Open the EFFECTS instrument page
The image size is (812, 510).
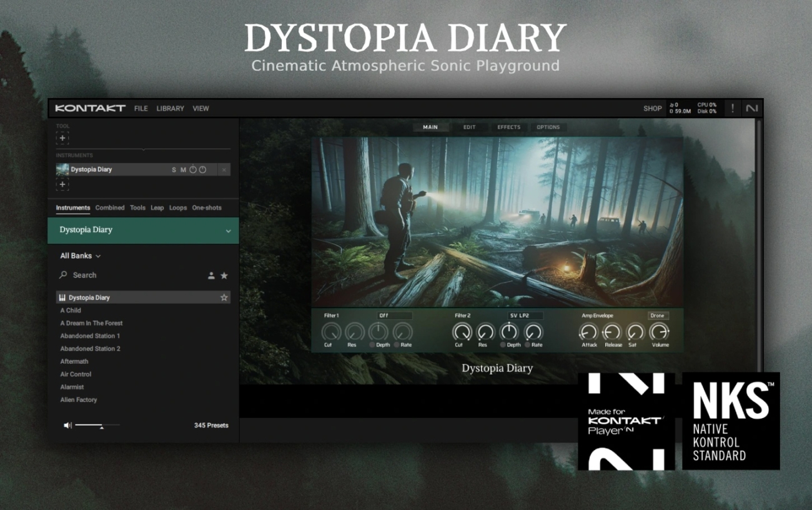pyautogui.click(x=508, y=127)
